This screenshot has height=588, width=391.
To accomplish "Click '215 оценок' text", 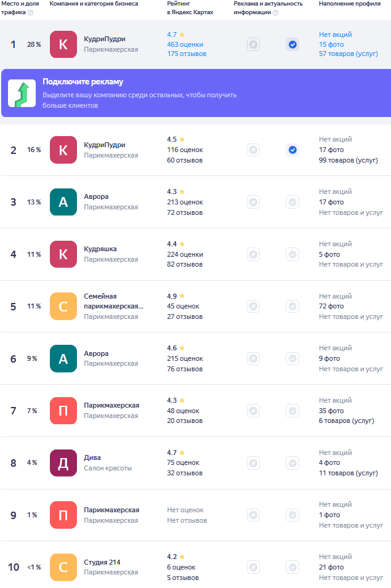I will tap(185, 358).
